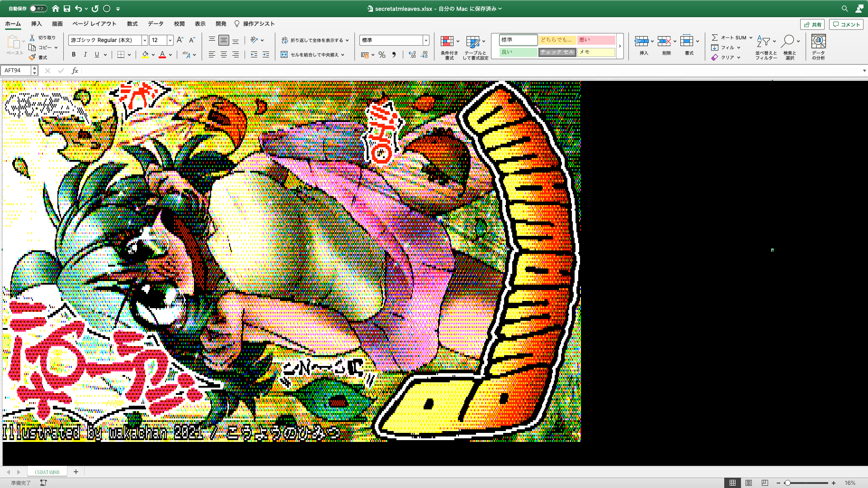
Task: Click the Save floppy disk icon
Action: click(67, 9)
